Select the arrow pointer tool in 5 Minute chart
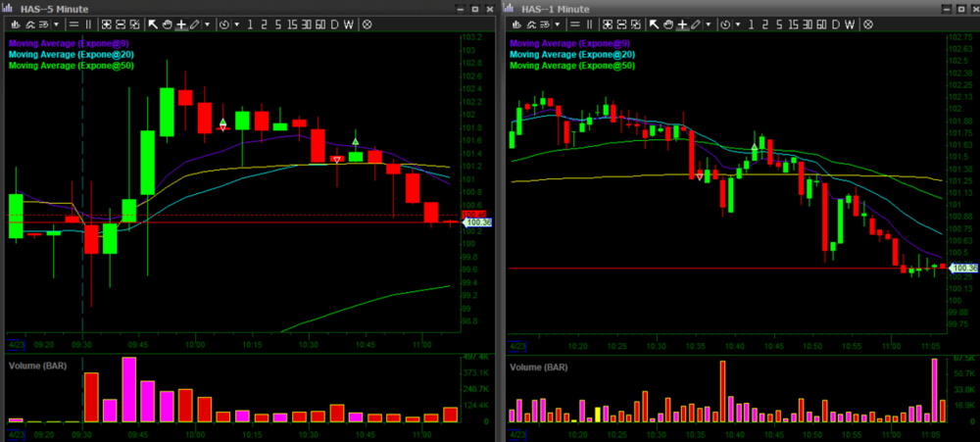Screen dimensions: 980x442 tap(152, 24)
